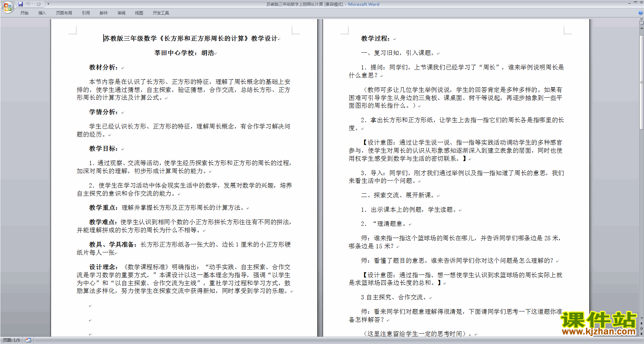Click the author line 莘田中心学校：胡浩
Viewport: 644px width, 344px height.
tap(184, 53)
